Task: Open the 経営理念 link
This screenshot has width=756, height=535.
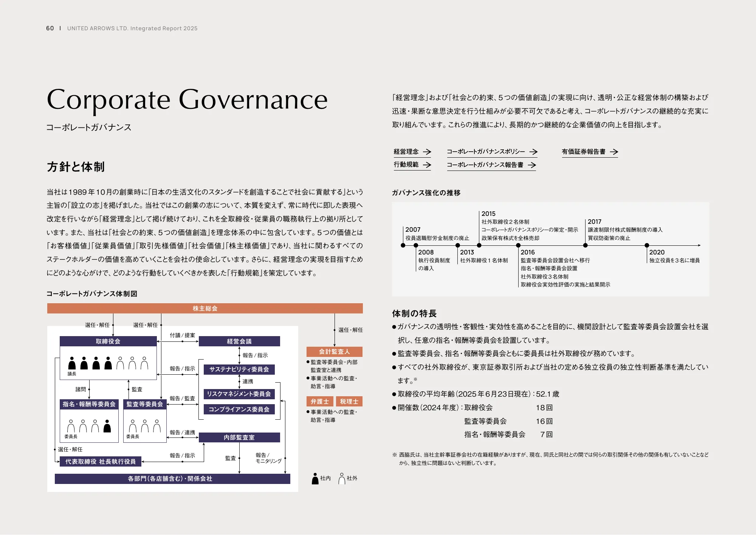Action: click(x=406, y=152)
